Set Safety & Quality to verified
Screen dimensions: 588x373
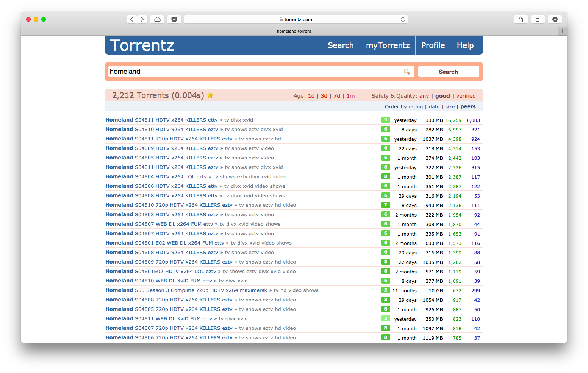click(466, 96)
